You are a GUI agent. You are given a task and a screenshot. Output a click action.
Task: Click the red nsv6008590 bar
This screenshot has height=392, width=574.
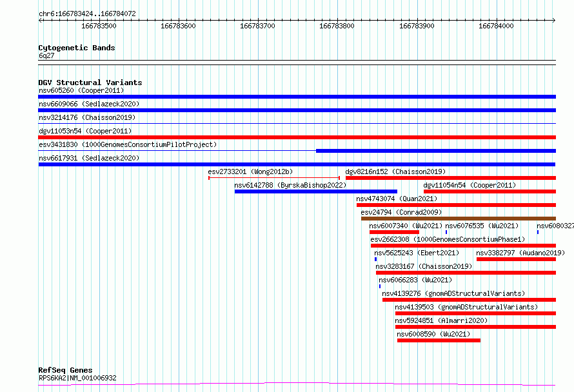tap(439, 340)
